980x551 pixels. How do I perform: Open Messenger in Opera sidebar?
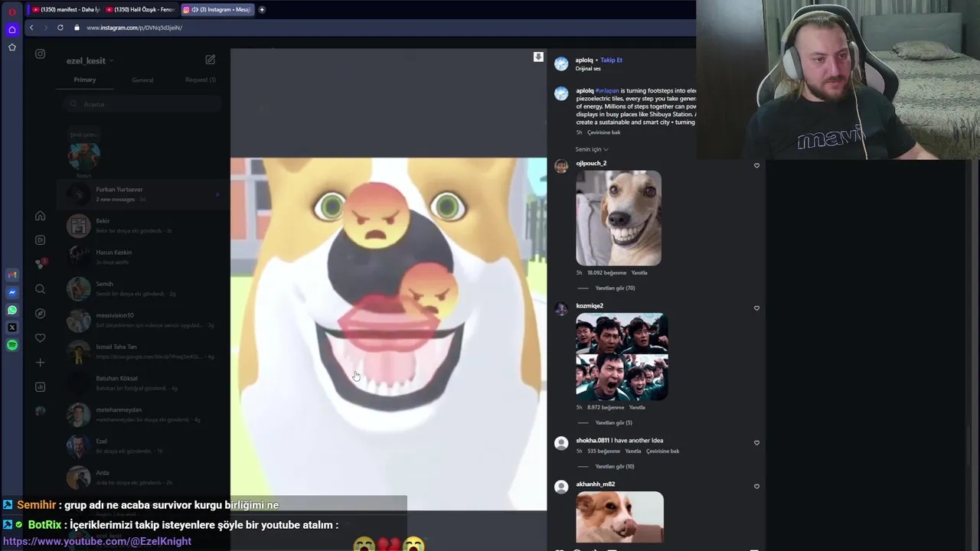point(11,292)
